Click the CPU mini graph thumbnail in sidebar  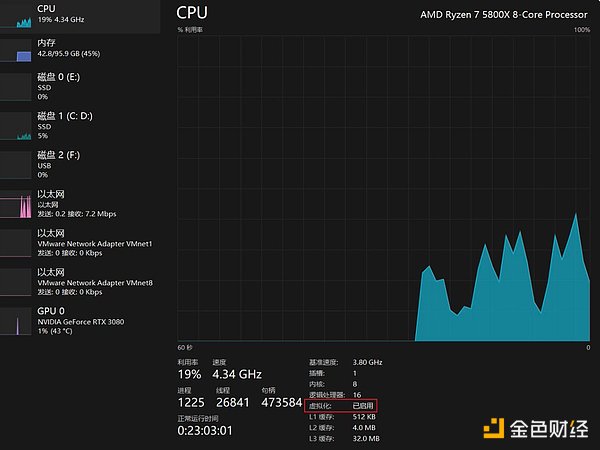(16, 13)
